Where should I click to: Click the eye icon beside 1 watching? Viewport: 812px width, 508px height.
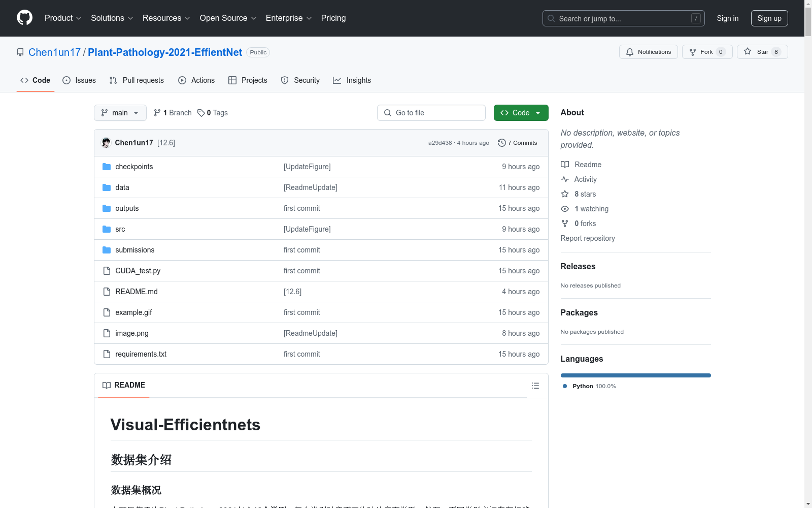coord(565,209)
